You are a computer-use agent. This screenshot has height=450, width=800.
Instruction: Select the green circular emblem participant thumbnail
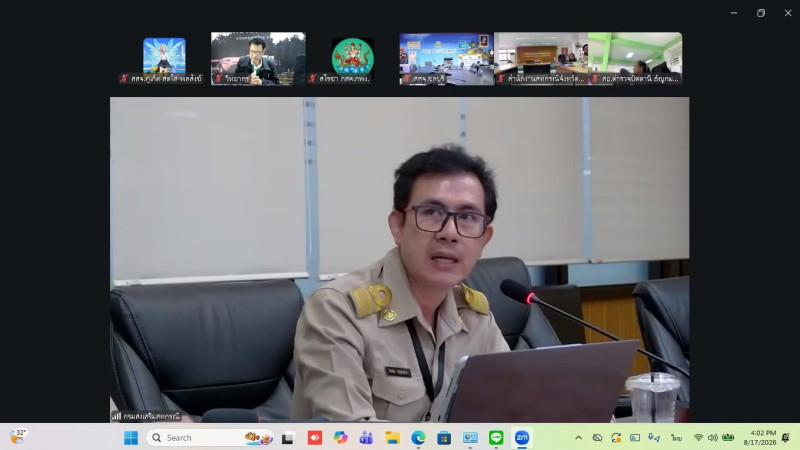click(353, 59)
